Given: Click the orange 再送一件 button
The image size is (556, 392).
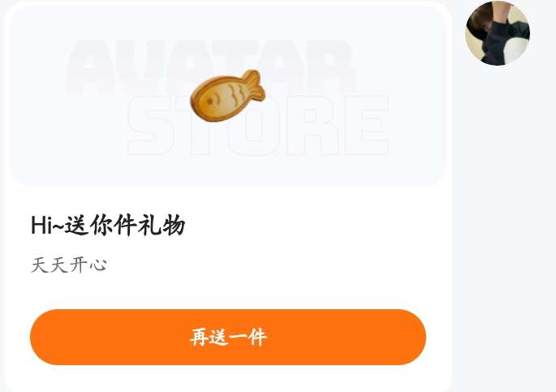Looking at the screenshot, I should pos(228,337).
